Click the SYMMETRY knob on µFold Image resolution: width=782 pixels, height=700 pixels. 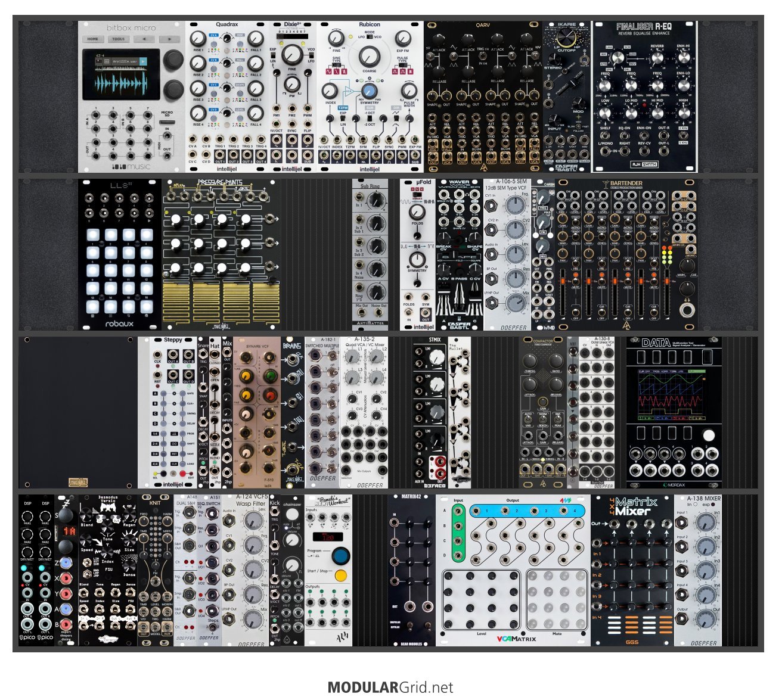coord(418,259)
